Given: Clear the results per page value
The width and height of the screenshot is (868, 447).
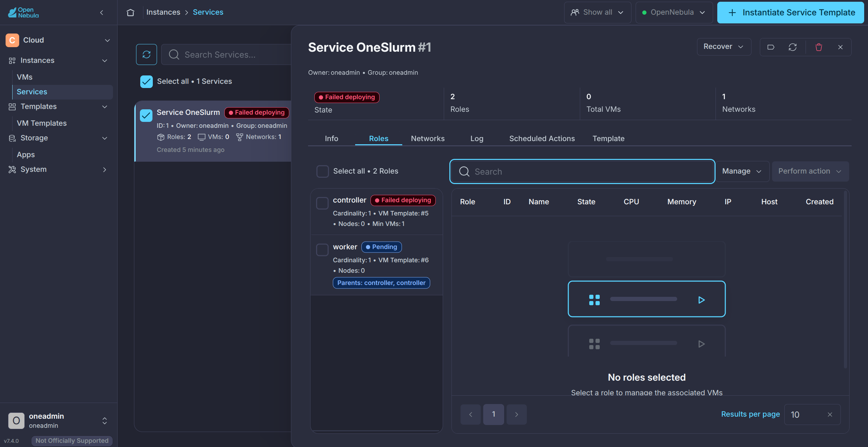Looking at the screenshot, I should [830, 415].
